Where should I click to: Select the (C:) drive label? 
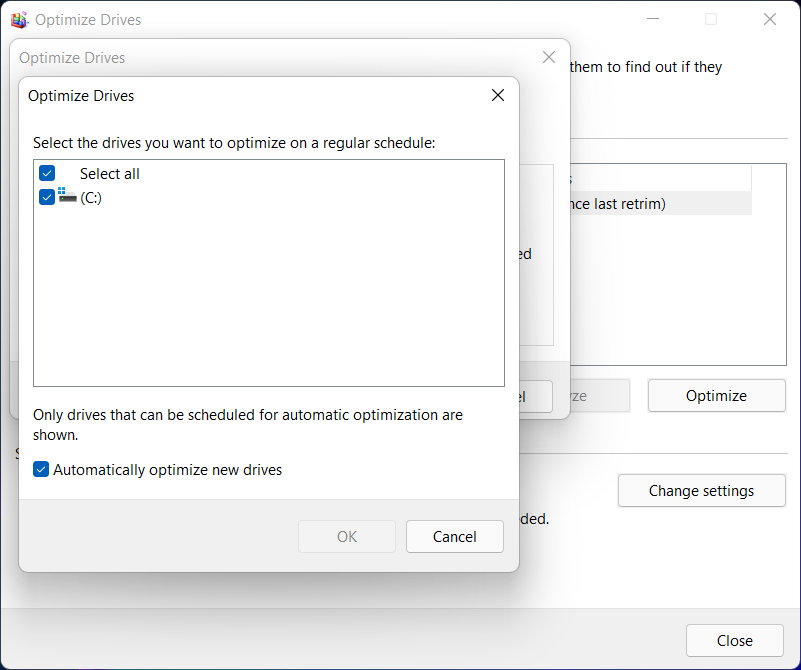pyautogui.click(x=91, y=198)
